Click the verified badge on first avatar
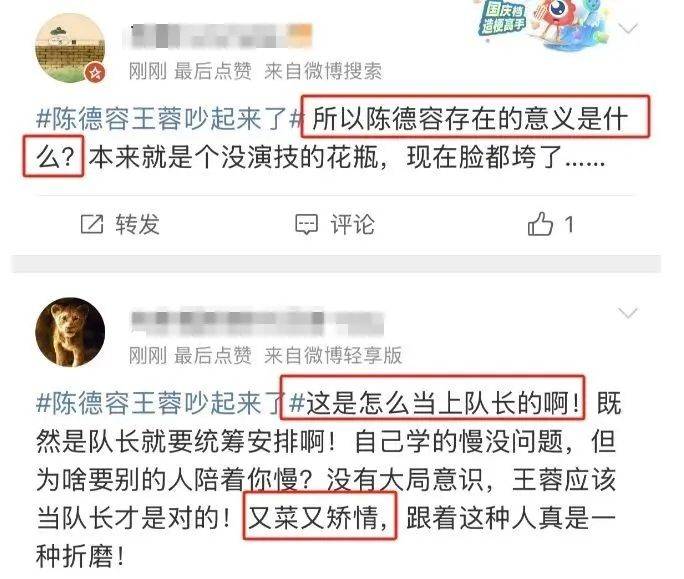The width and height of the screenshot is (684, 579). (x=95, y=72)
